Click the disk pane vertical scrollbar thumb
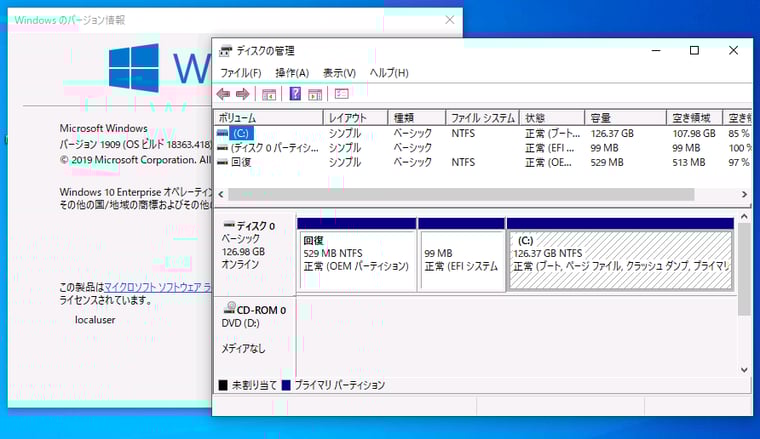 tap(744, 269)
